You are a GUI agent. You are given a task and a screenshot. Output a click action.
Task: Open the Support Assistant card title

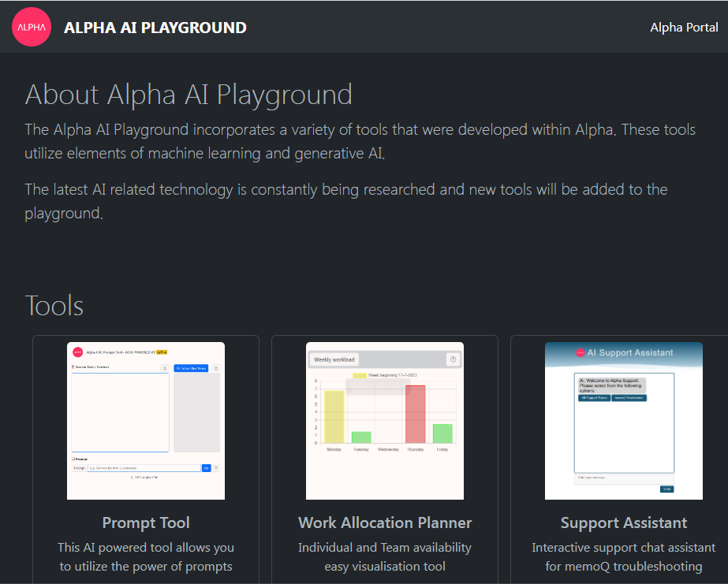pos(624,523)
